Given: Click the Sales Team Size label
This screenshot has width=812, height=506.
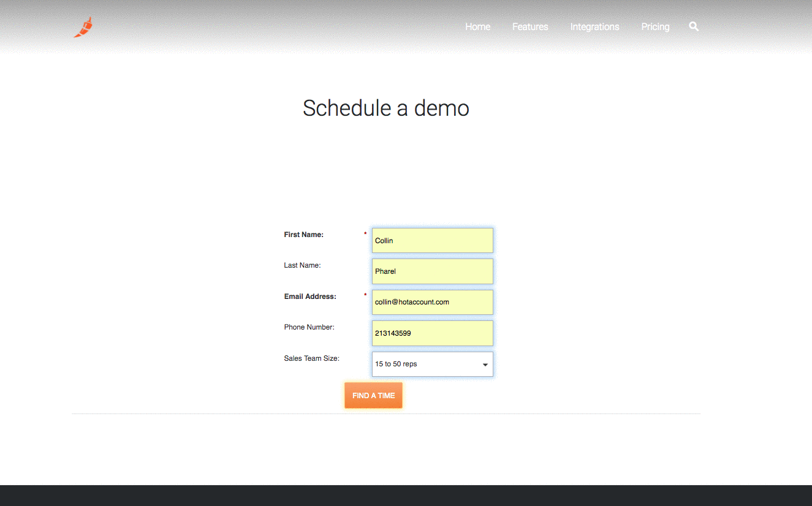Looking at the screenshot, I should coord(311,358).
